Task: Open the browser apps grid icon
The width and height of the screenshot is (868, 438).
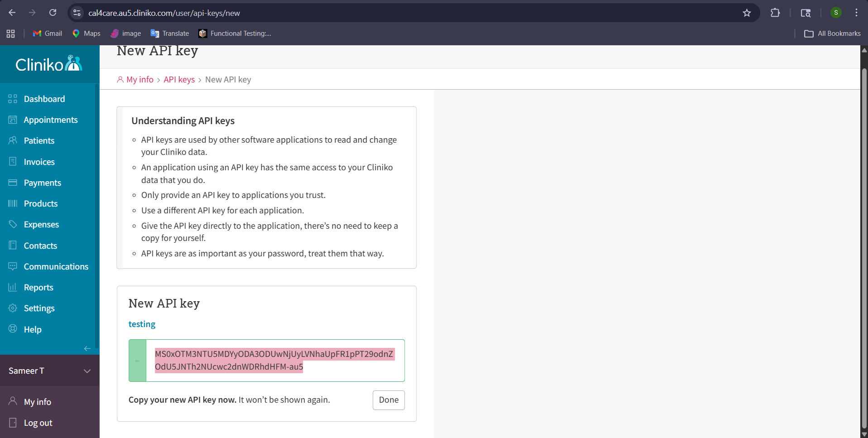Action: pyautogui.click(x=11, y=34)
